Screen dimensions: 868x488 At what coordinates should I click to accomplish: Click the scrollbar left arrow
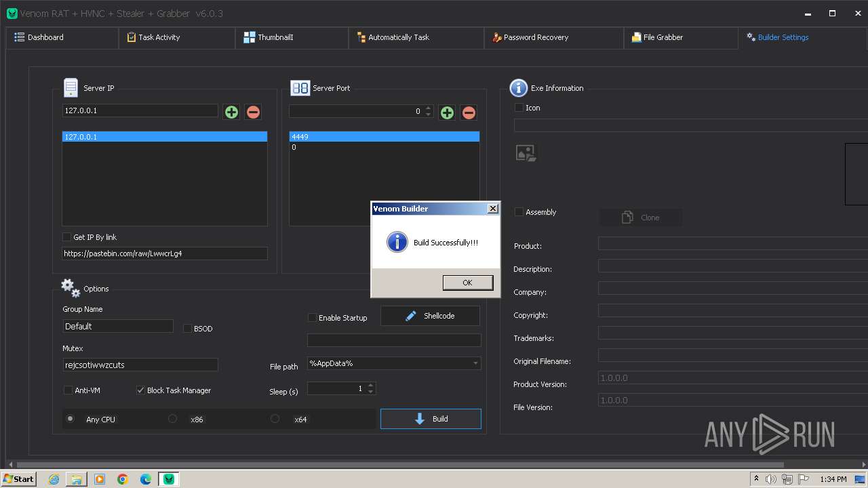(x=10, y=464)
